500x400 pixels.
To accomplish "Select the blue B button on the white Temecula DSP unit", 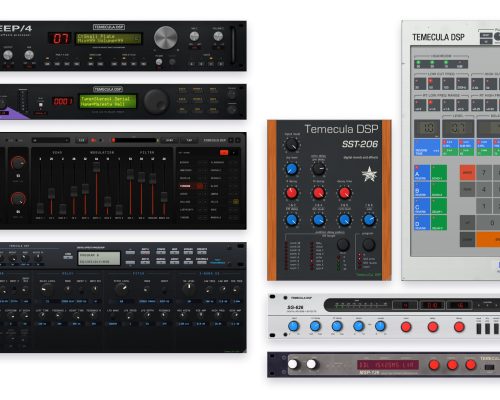I will click(422, 189).
